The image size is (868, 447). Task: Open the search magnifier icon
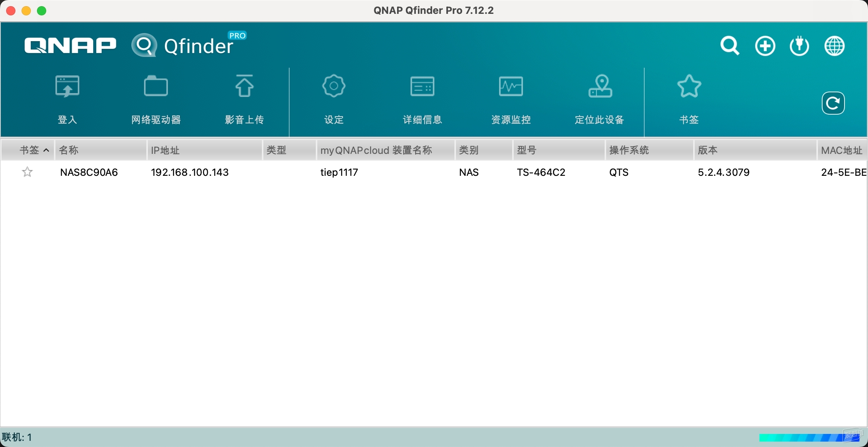point(730,46)
